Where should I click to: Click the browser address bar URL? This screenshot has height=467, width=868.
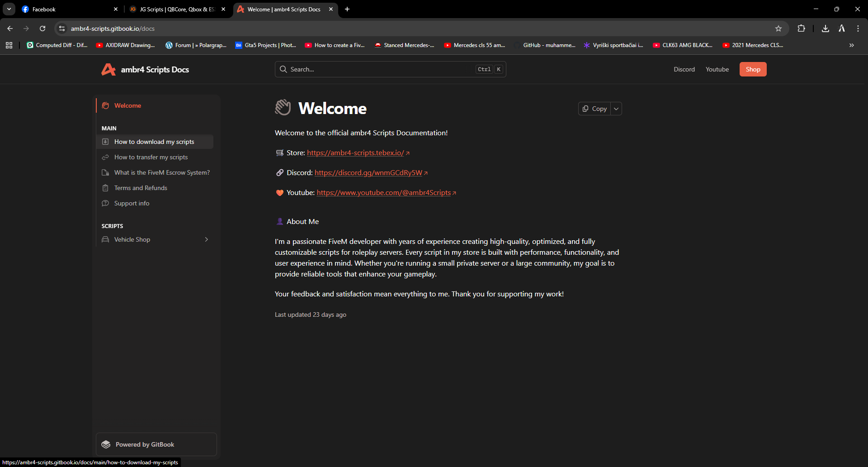pyautogui.click(x=113, y=29)
